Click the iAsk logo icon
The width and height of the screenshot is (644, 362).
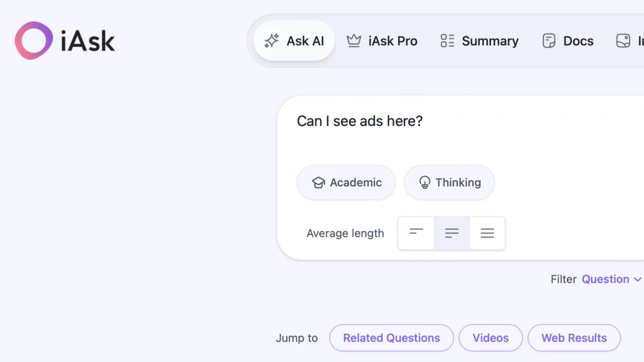tap(33, 40)
